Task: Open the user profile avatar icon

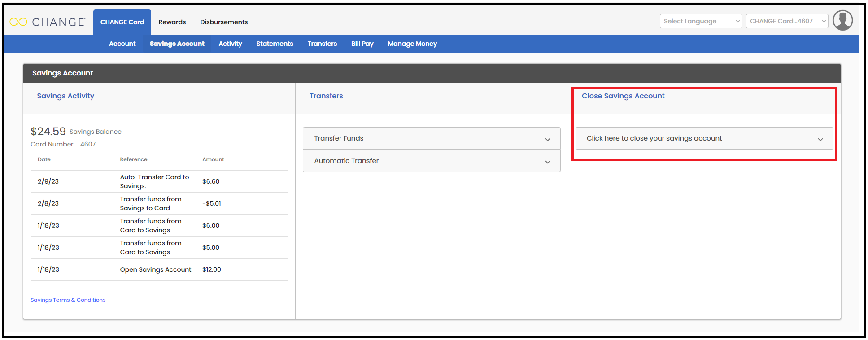Action: click(x=842, y=21)
